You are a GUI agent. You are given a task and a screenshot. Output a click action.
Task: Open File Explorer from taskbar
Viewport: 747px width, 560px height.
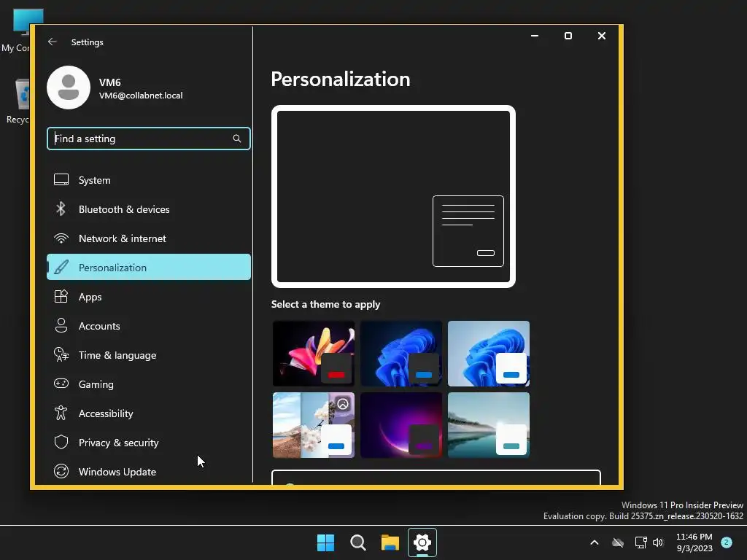(390, 542)
